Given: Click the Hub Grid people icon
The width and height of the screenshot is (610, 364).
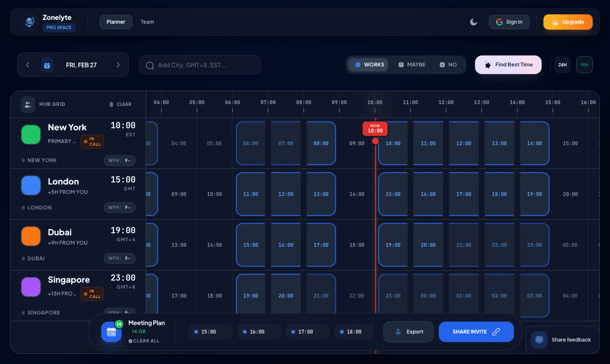Looking at the screenshot, I should click(x=28, y=104).
